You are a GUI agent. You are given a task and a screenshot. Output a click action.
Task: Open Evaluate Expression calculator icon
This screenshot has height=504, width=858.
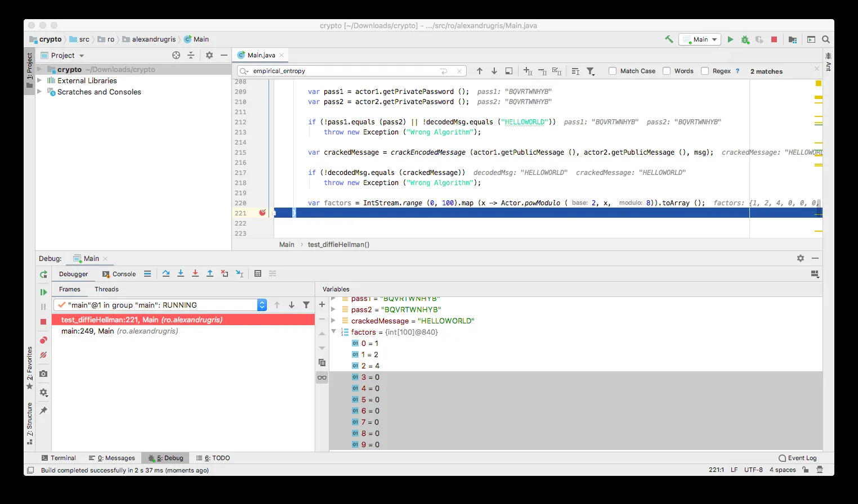click(258, 274)
